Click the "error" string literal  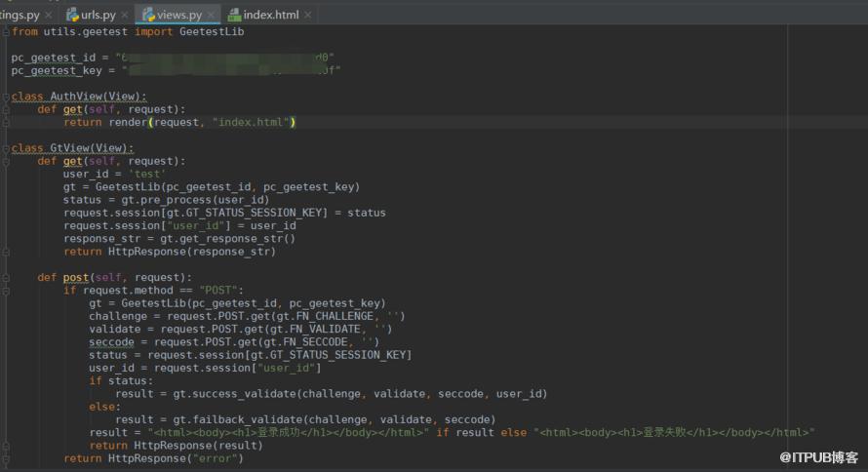click(x=215, y=458)
